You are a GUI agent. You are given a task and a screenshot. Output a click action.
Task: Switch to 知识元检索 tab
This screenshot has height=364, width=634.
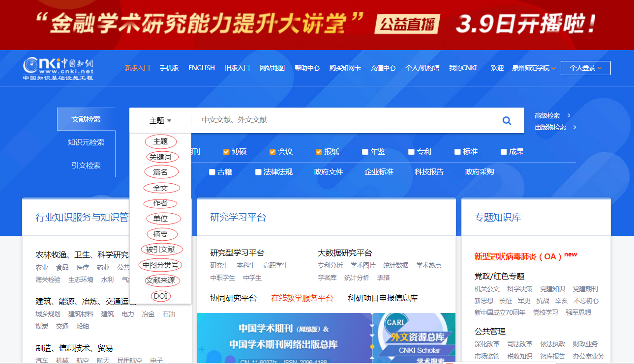[x=86, y=142]
